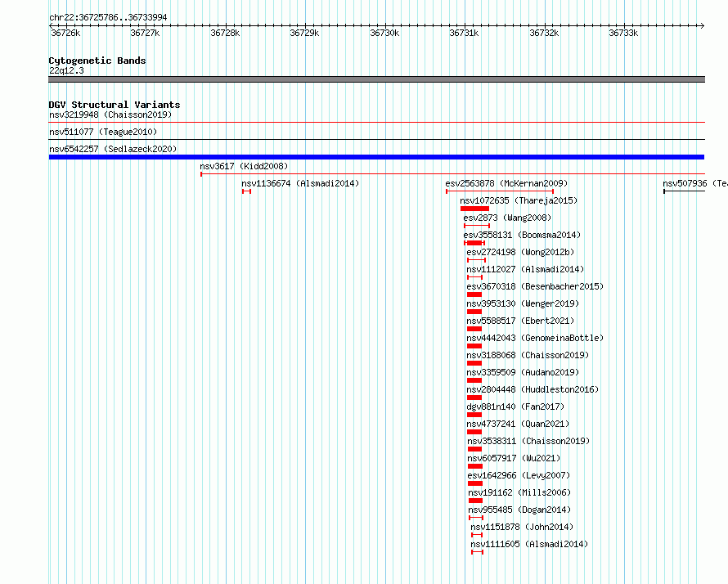Click the chr22:36725786..36733994 coordinate label
The width and height of the screenshot is (728, 584).
click(108, 18)
